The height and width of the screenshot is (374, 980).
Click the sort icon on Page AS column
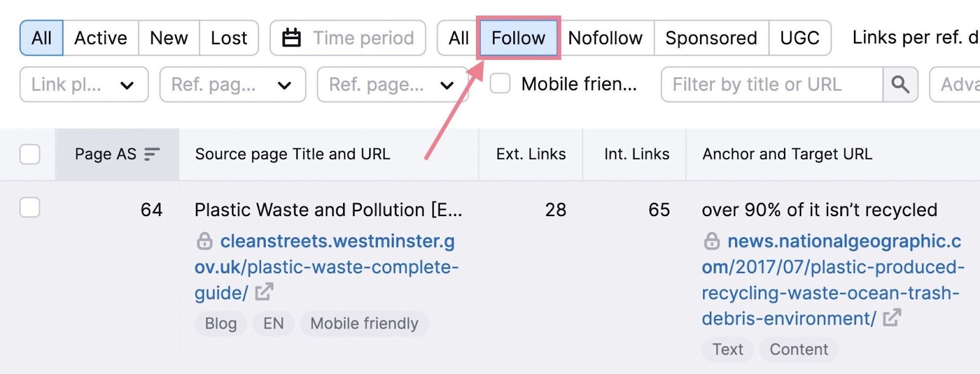151,155
